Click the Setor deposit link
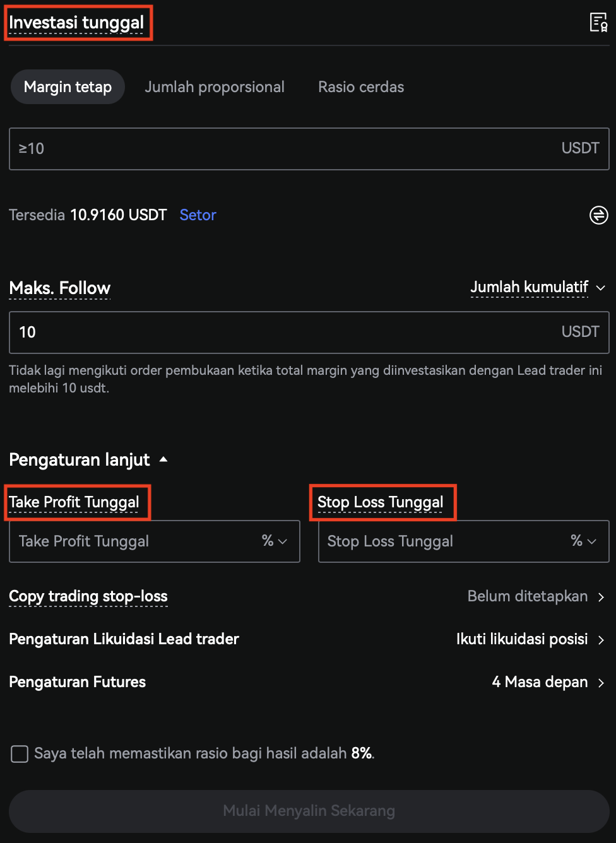616x843 pixels. pos(198,215)
